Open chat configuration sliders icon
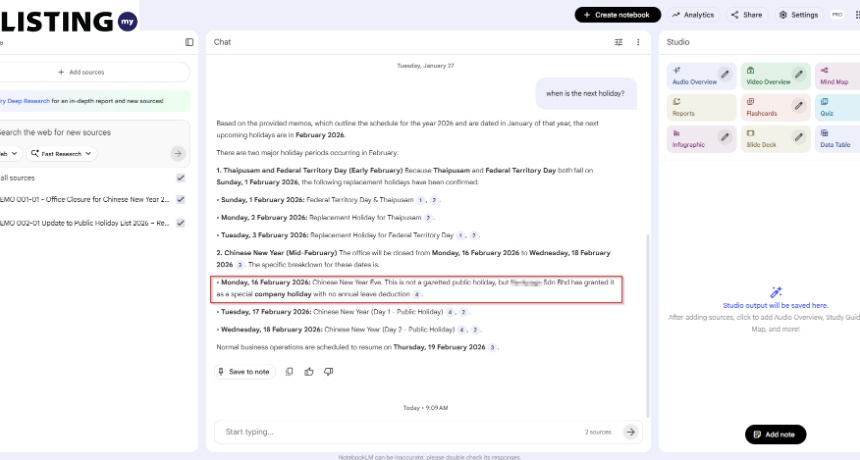The image size is (860, 460). (x=619, y=42)
